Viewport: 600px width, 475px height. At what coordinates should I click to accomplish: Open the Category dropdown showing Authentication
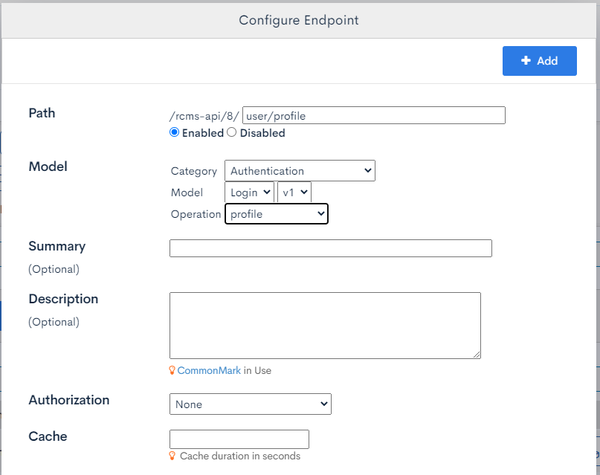click(300, 171)
